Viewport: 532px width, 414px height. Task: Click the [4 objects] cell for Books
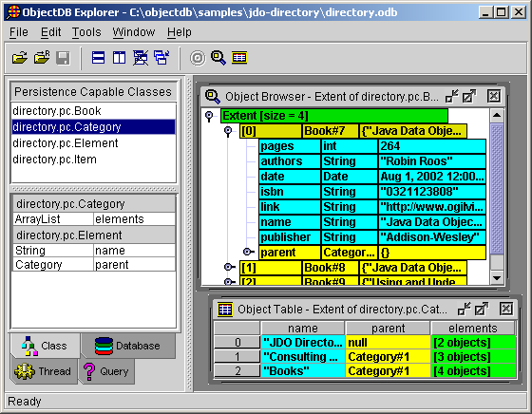(x=473, y=371)
